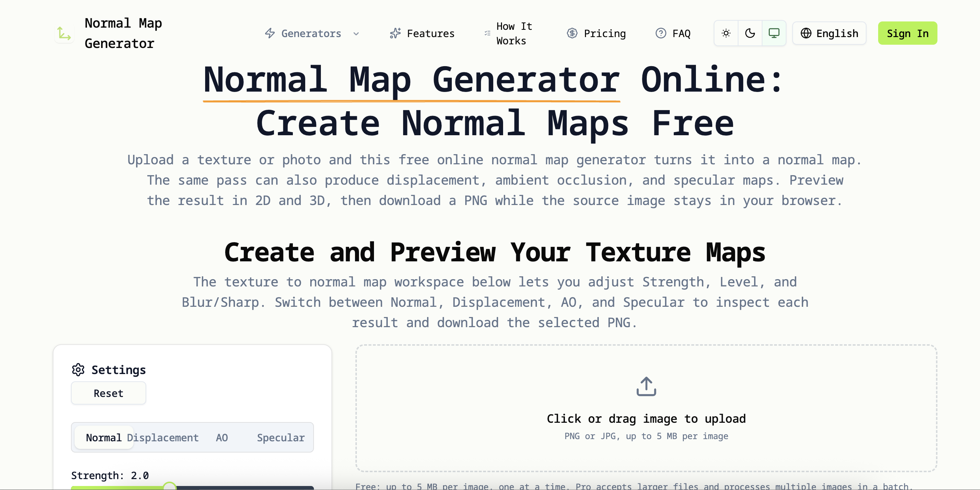Switch to the AO tab
Viewport: 980px width, 490px height.
click(x=222, y=438)
